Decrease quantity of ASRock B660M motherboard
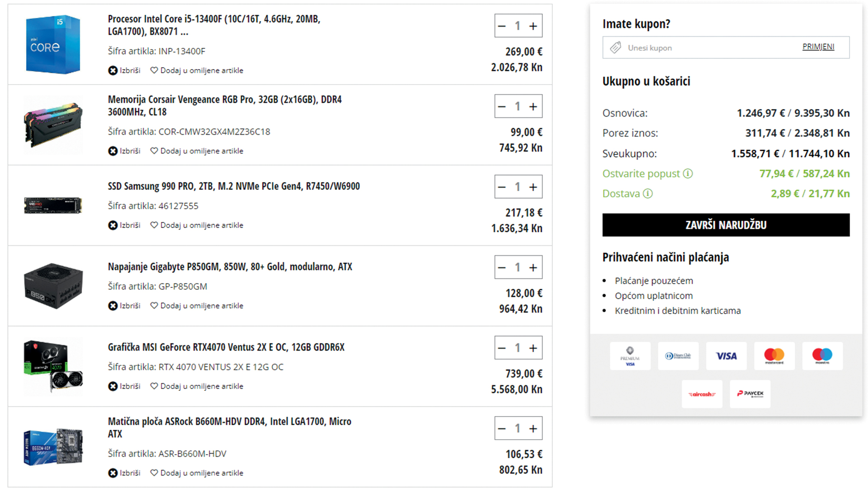 502,428
